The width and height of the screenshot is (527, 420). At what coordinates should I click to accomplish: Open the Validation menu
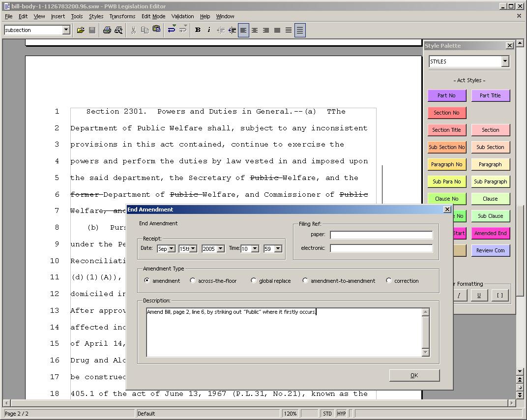click(182, 16)
